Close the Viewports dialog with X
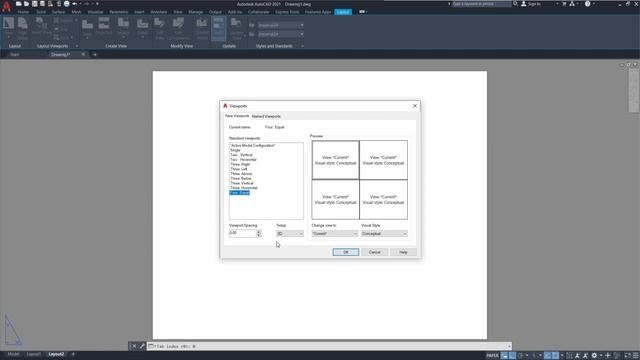This screenshot has height=360, width=640. 415,106
